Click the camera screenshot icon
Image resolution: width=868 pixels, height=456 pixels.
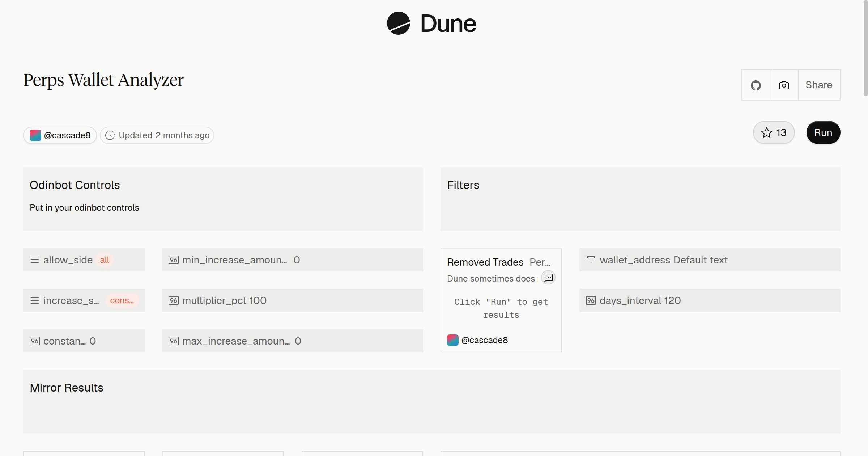click(x=784, y=85)
